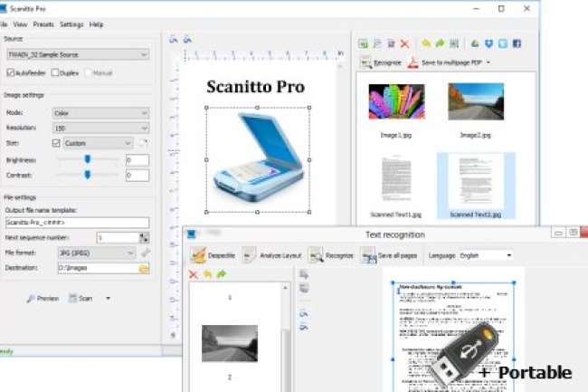Click the Preview button
This screenshot has height=392, width=588.
click(x=43, y=298)
